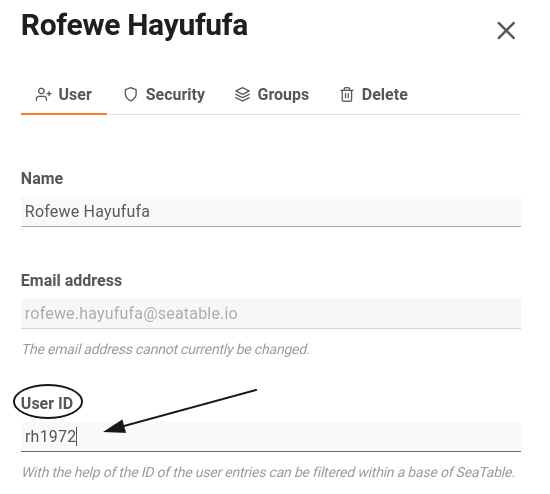The height and width of the screenshot is (494, 550).
Task: Open the Groups tab
Action: click(283, 95)
